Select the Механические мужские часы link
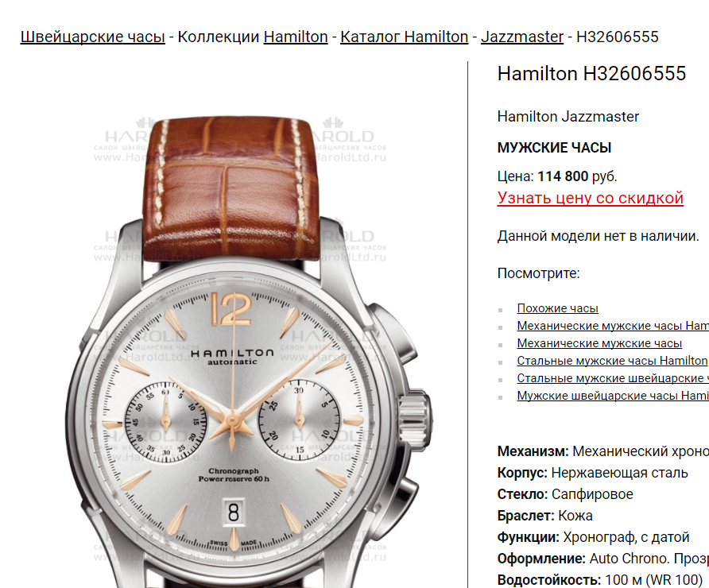 pos(599,343)
